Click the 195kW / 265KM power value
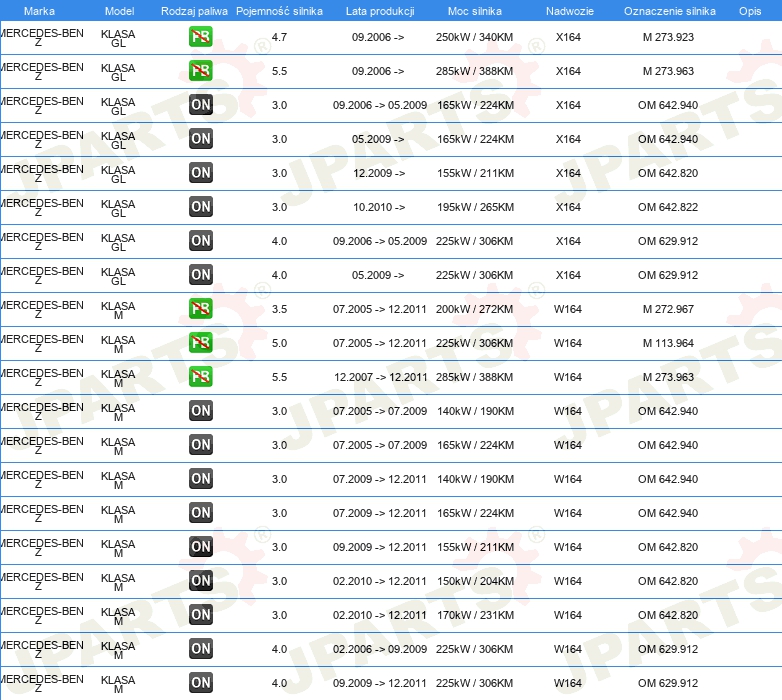782x700 pixels. pyautogui.click(x=475, y=207)
